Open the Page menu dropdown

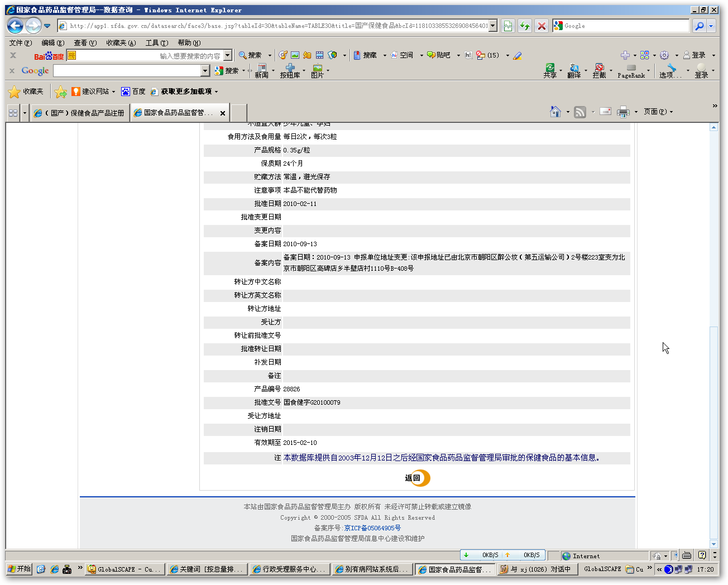(x=658, y=112)
